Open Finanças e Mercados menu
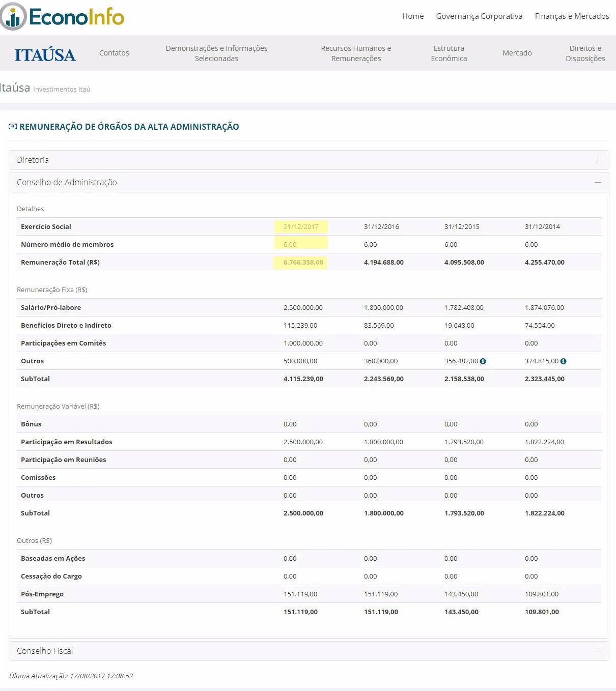 coord(572,16)
